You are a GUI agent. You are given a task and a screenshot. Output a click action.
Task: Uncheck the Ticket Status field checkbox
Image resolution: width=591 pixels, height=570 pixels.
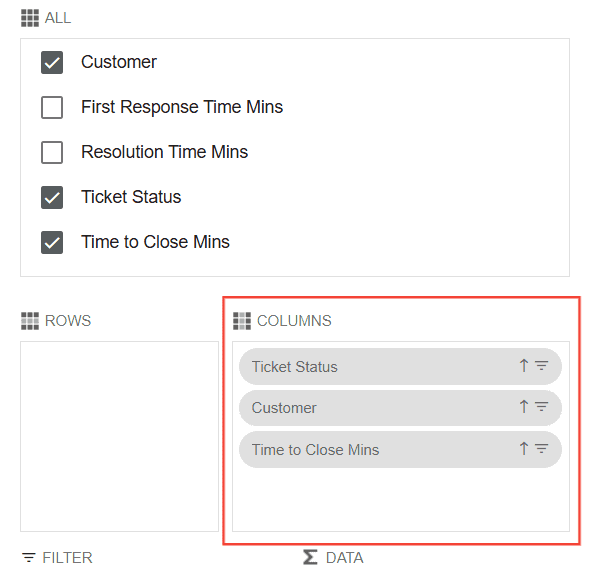pyautogui.click(x=52, y=198)
